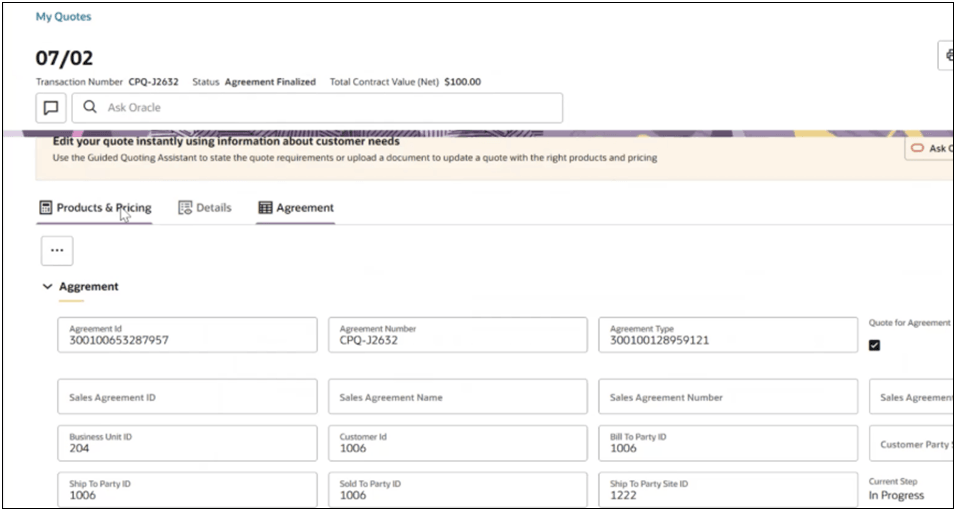Click the Bill To Party ID field
956x511 pixels.
tap(728, 443)
